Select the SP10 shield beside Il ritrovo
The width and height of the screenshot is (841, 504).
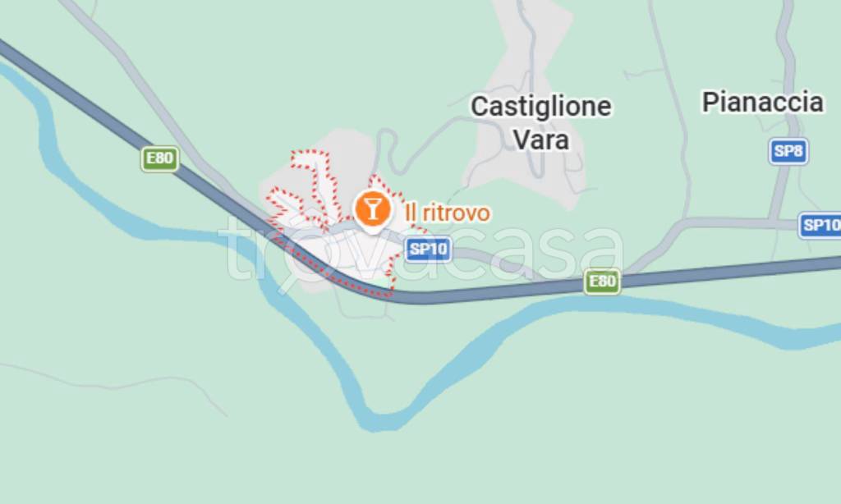click(428, 250)
